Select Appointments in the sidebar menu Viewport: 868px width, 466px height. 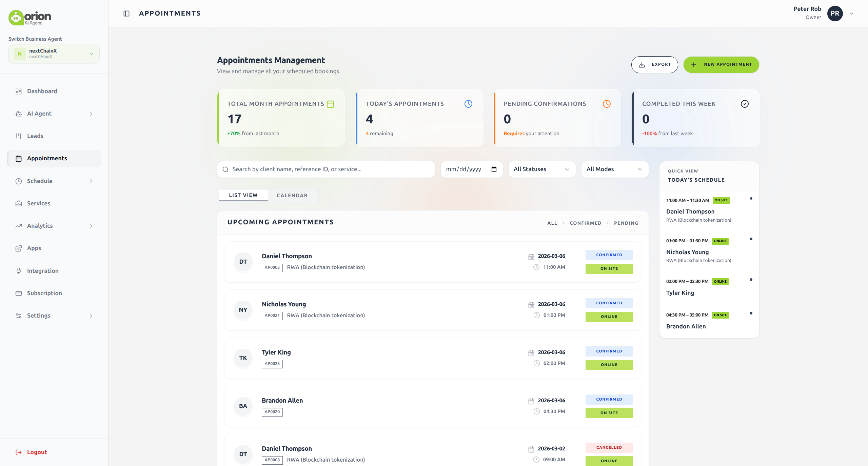point(46,158)
